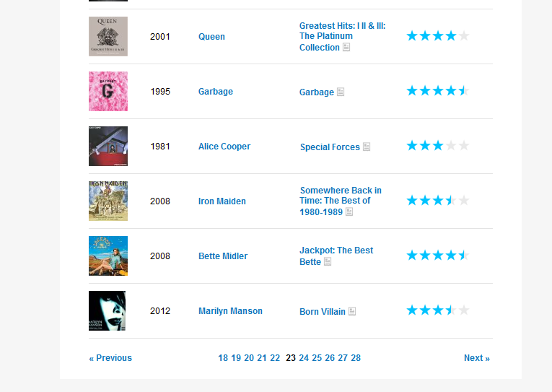Open the Alice Cooper artist link
The height and width of the screenshot is (392, 552).
tap(224, 147)
